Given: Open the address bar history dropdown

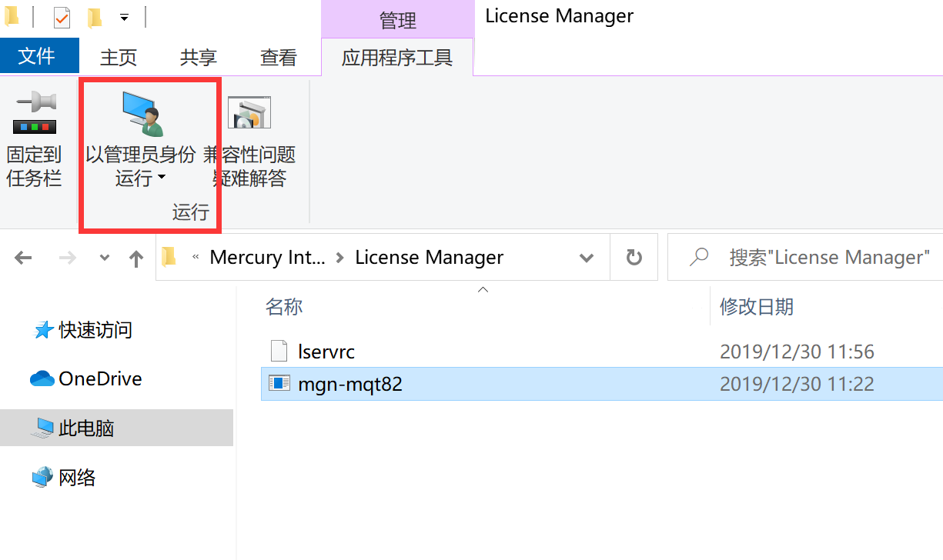Looking at the screenshot, I should click(x=587, y=257).
